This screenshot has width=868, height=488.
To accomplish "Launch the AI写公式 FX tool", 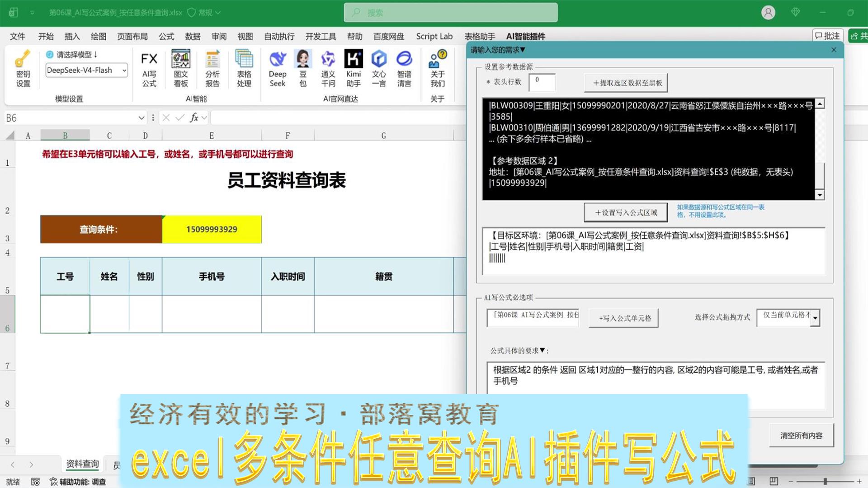I will (149, 69).
